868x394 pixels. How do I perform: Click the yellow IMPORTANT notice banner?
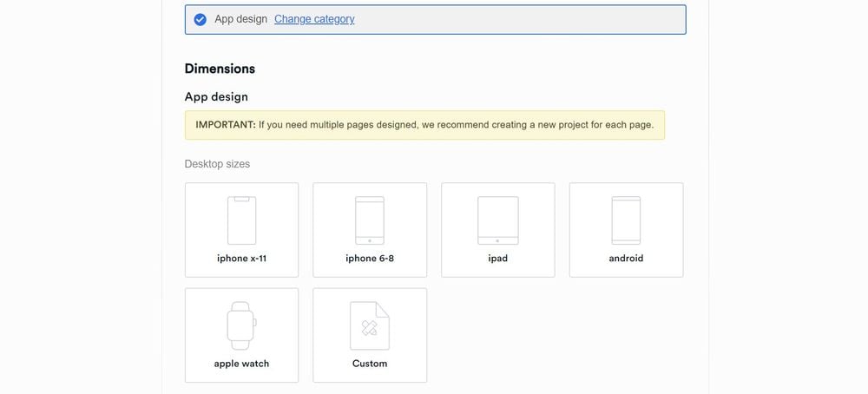coord(424,125)
